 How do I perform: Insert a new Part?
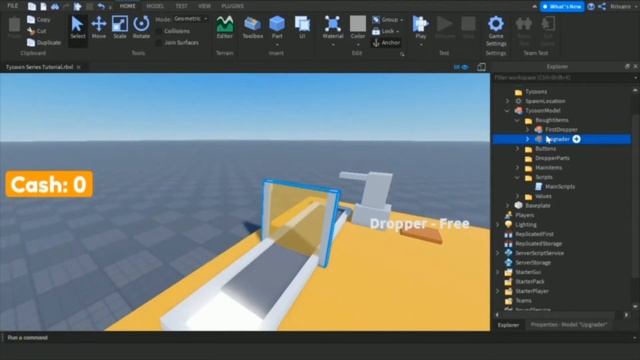point(277,28)
